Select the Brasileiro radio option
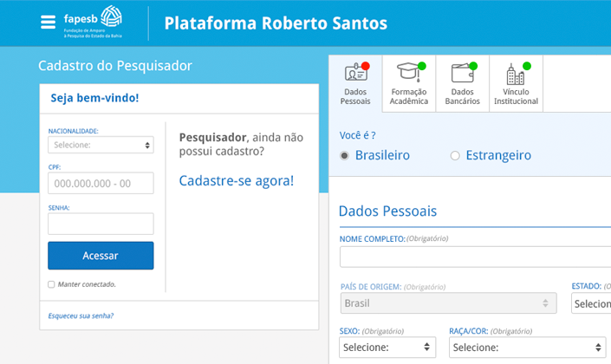The image size is (611, 364). coord(345,155)
